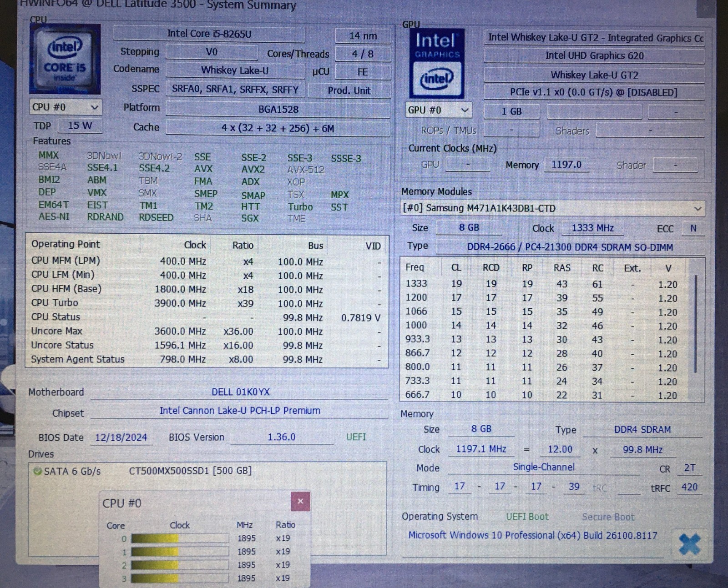Screen dimensions: 728x588
Task: Click the Whiskey Lake-U codename field
Action: [235, 70]
